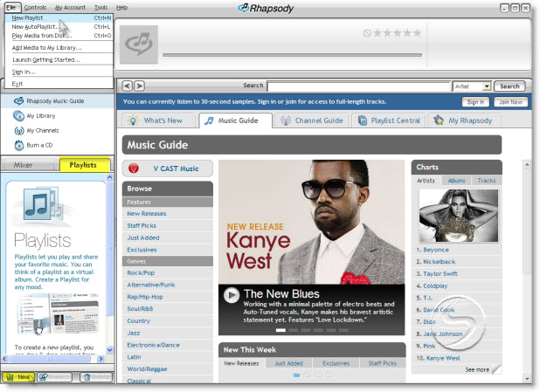Open My Library in the sidebar
The height and width of the screenshot is (392, 540).
click(41, 116)
